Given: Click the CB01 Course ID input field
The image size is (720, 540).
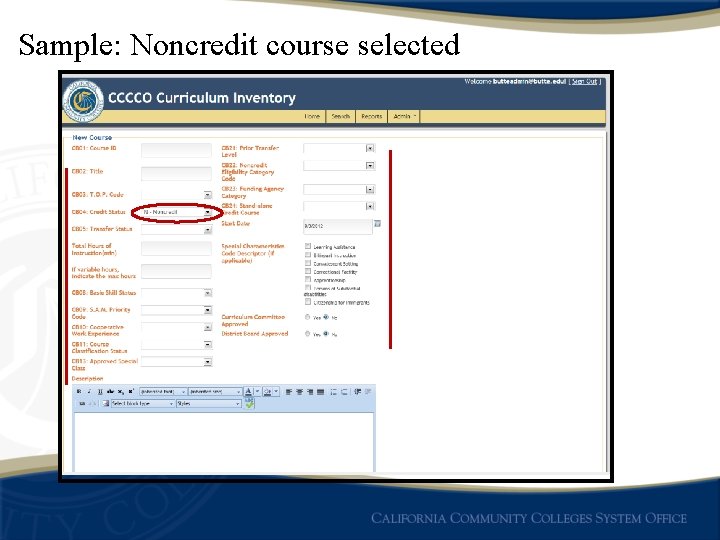Looking at the screenshot, I should pos(176,150).
